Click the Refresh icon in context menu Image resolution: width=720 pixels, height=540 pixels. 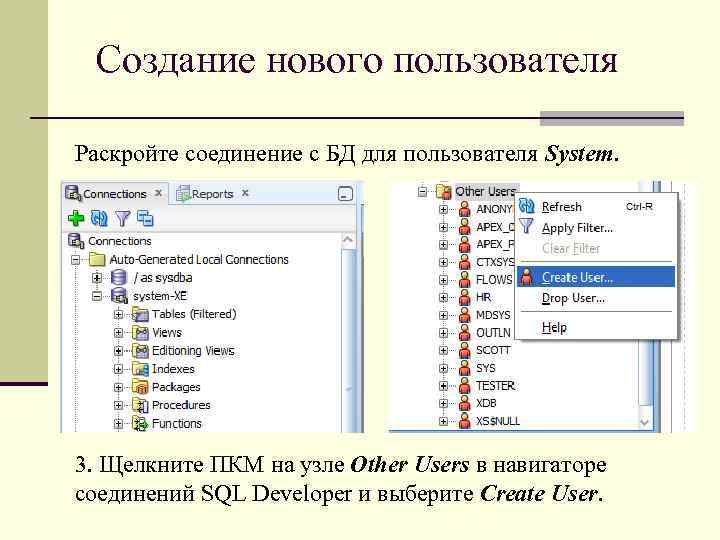527,207
